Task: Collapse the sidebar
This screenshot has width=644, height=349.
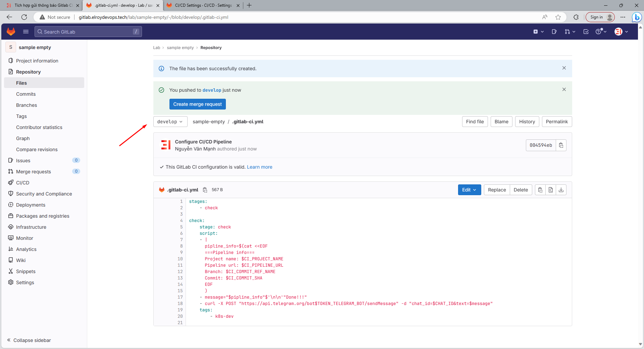Action: (x=29, y=340)
